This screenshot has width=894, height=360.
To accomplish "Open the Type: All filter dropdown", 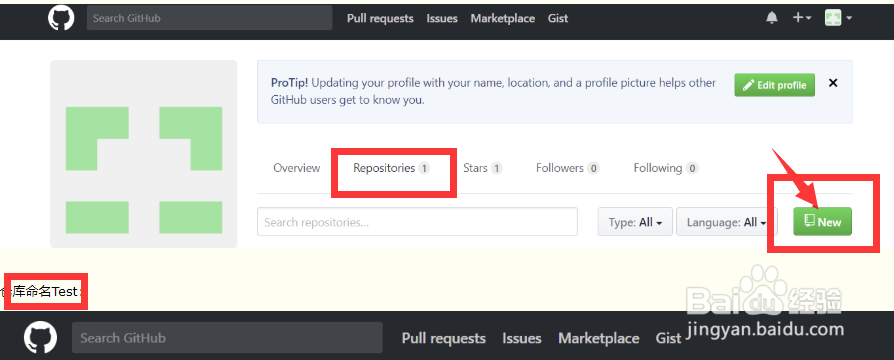I will (635, 222).
